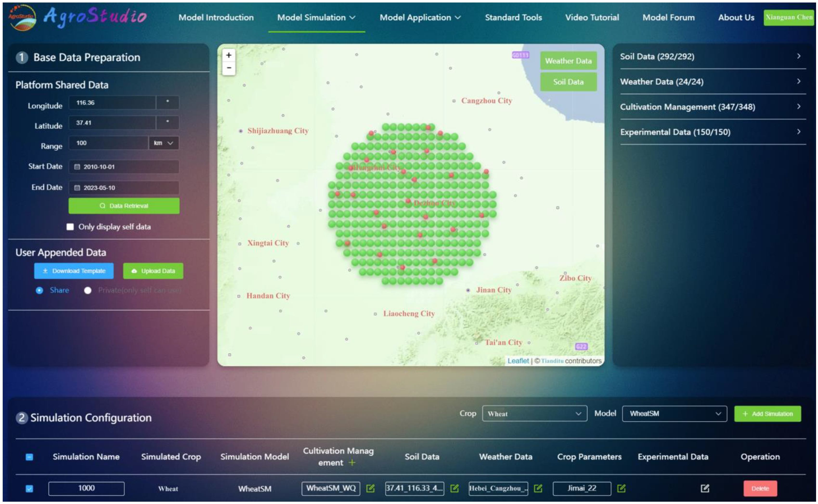The height and width of the screenshot is (504, 818).
Task: Zoom out the map with minus button
Action: [229, 68]
